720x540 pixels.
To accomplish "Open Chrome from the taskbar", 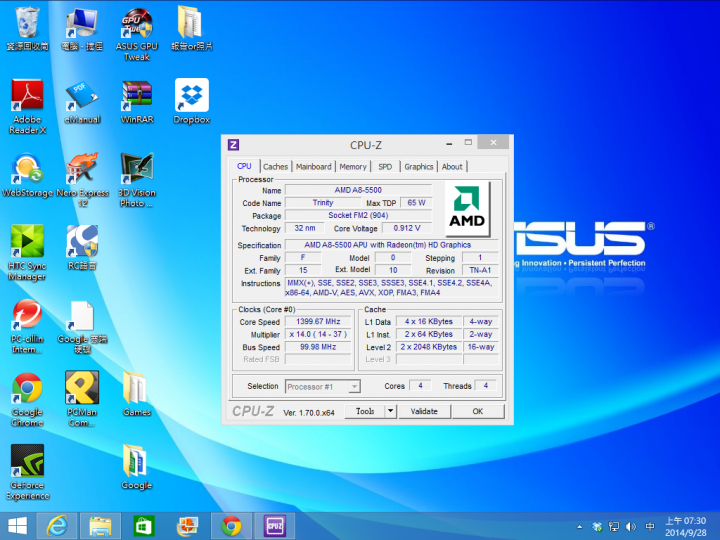I will (231, 526).
